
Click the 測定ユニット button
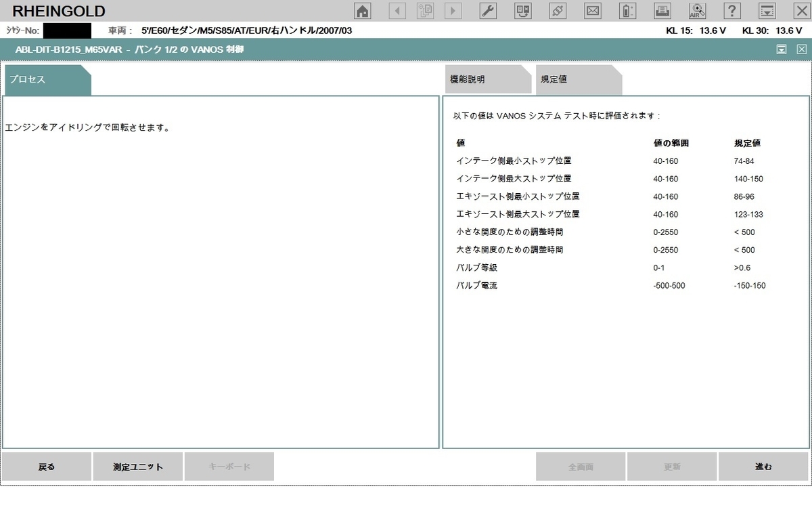[x=138, y=467]
